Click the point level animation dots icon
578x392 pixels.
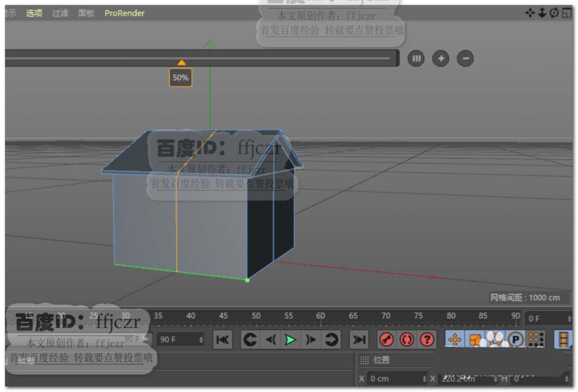(x=536, y=339)
